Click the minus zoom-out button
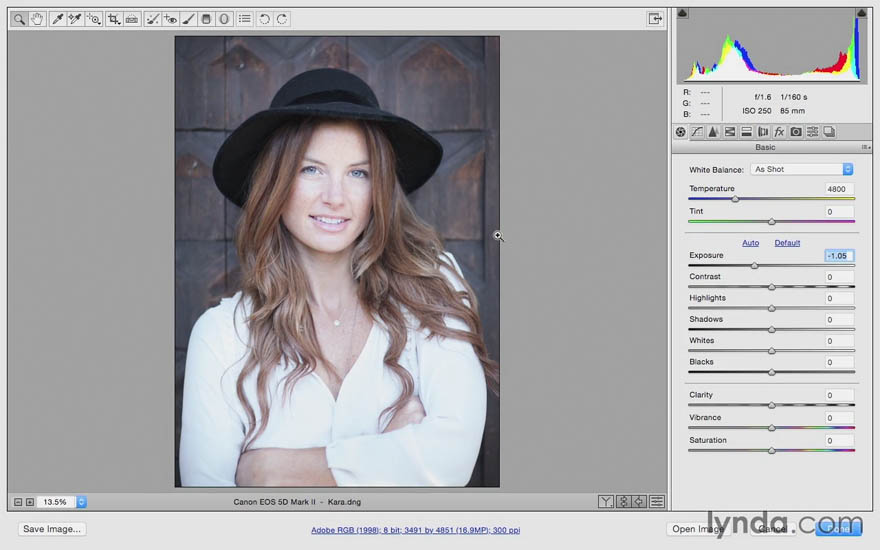This screenshot has height=550, width=880. [x=18, y=502]
